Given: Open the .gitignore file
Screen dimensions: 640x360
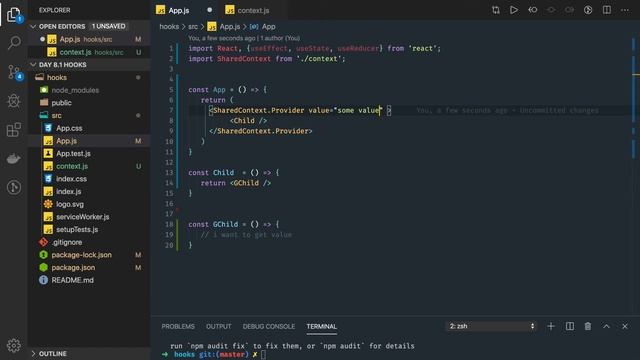Looking at the screenshot, I should (x=89, y=242).
